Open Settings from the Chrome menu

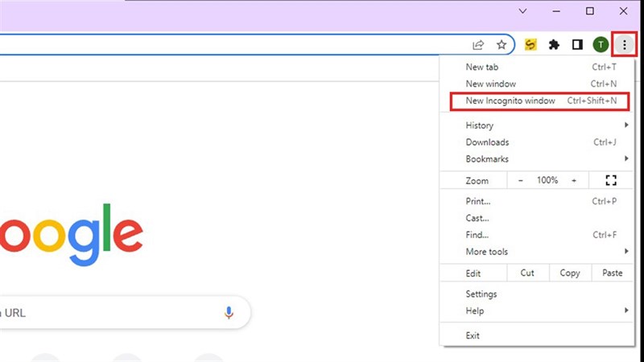tap(537, 294)
